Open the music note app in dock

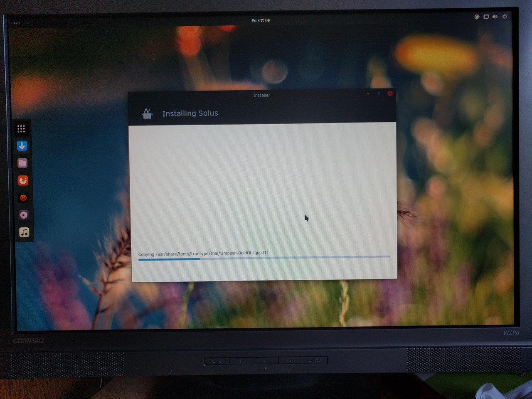24,232
